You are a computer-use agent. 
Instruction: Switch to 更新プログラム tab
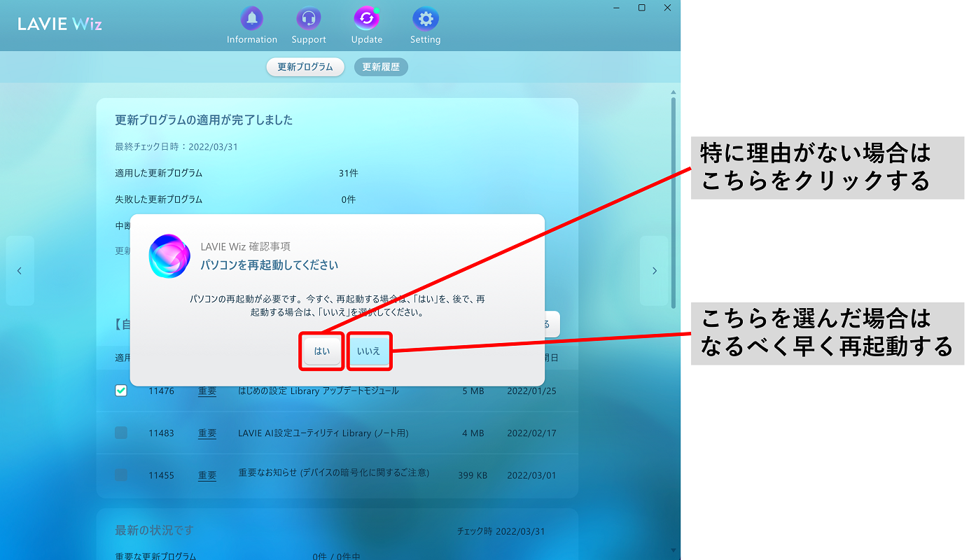(x=305, y=67)
